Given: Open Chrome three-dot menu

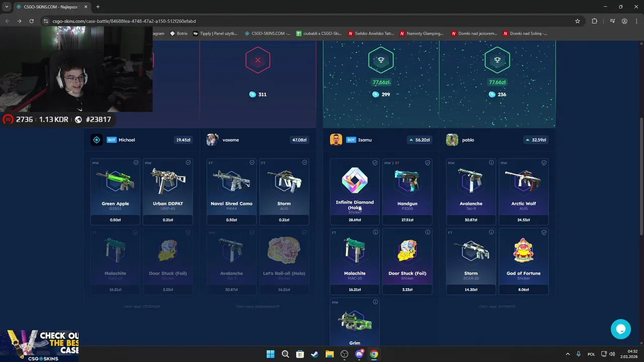Looking at the screenshot, I should [636, 21].
